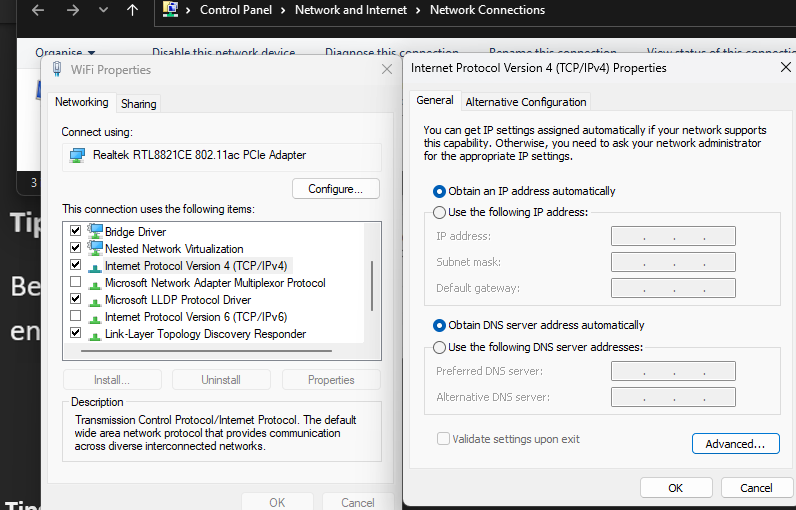Open the recent locations dropdown chevron
796x510 pixels.
pos(103,10)
